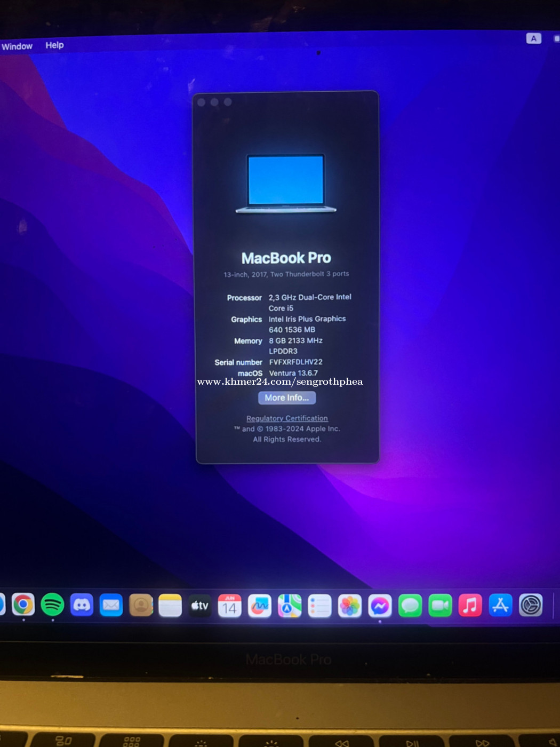The image size is (560, 747).
Task: Select the serial number FVFXRFDLHV22
Action: pyautogui.click(x=295, y=362)
